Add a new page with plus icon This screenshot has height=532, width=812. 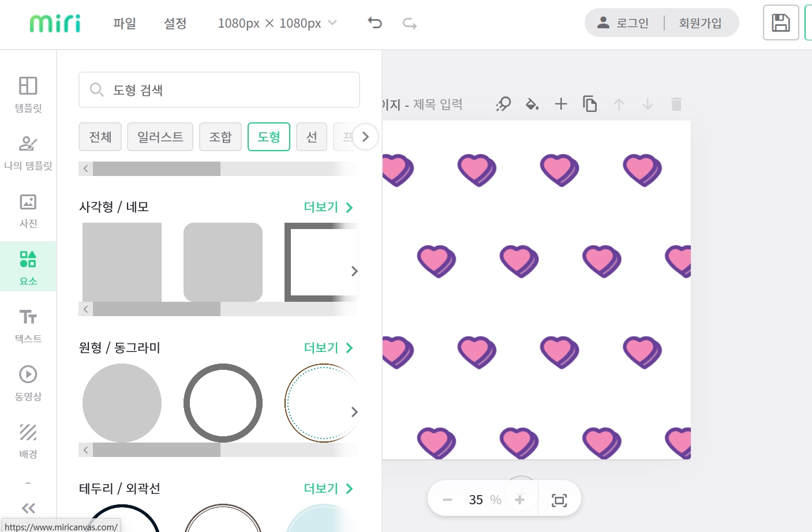point(561,104)
